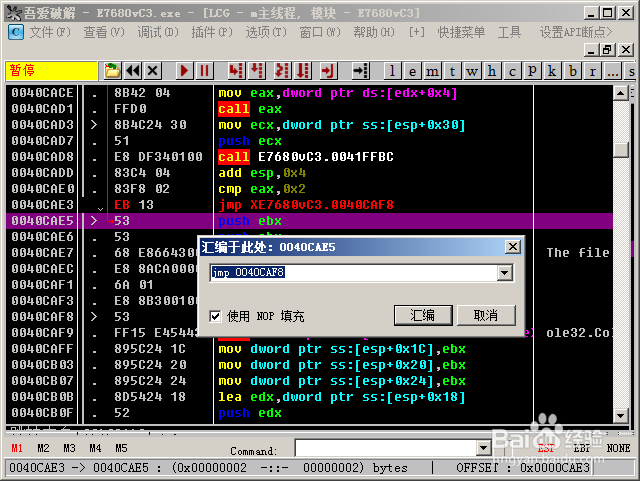This screenshot has width=640, height=481.
Task: Open Run trace with ... button
Action: tap(613, 71)
